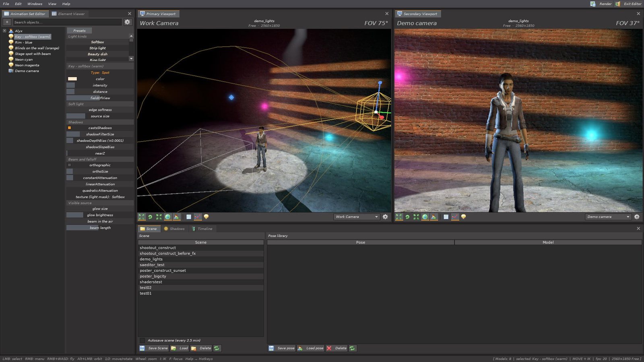
Task: Switch to the Shadows tab
Action: pos(174,229)
